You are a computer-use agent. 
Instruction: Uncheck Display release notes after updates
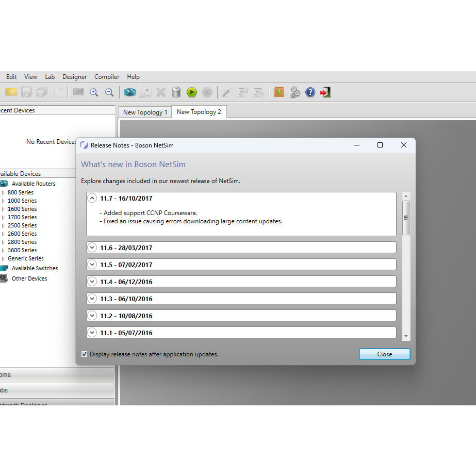click(85, 354)
